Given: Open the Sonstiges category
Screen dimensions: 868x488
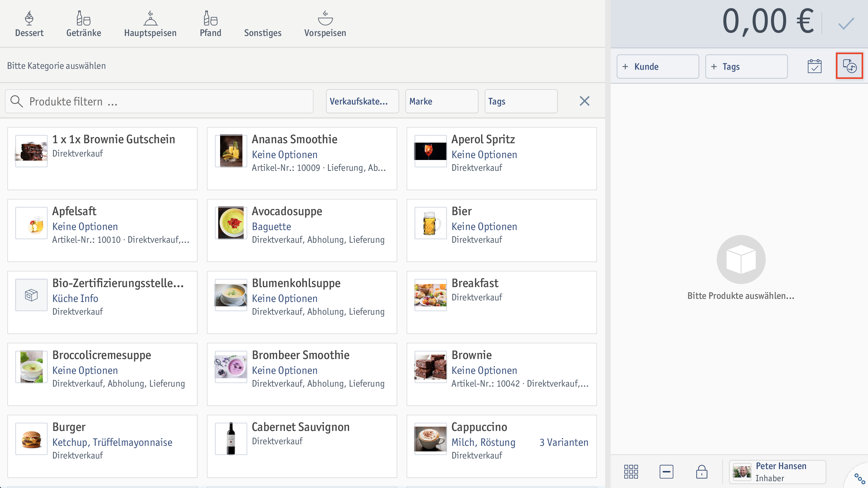Looking at the screenshot, I should 263,33.
